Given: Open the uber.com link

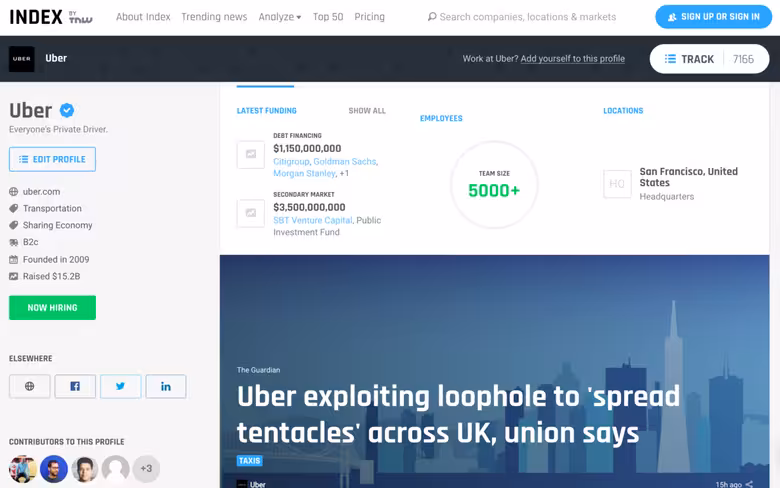Looking at the screenshot, I should [41, 192].
